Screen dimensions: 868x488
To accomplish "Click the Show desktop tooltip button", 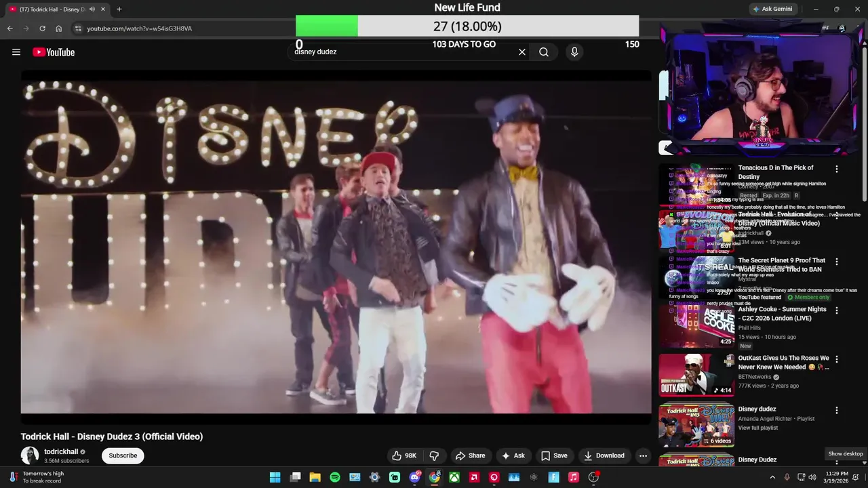I will point(846,453).
